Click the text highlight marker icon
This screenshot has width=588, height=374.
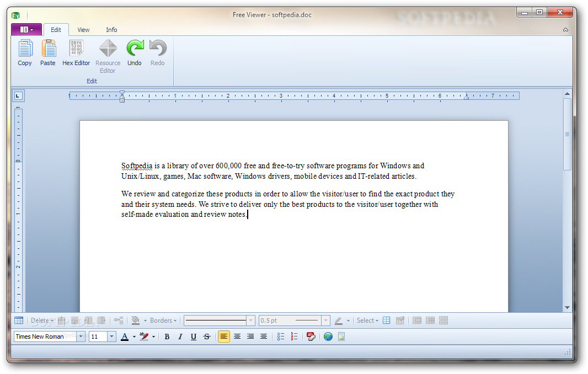tap(144, 336)
